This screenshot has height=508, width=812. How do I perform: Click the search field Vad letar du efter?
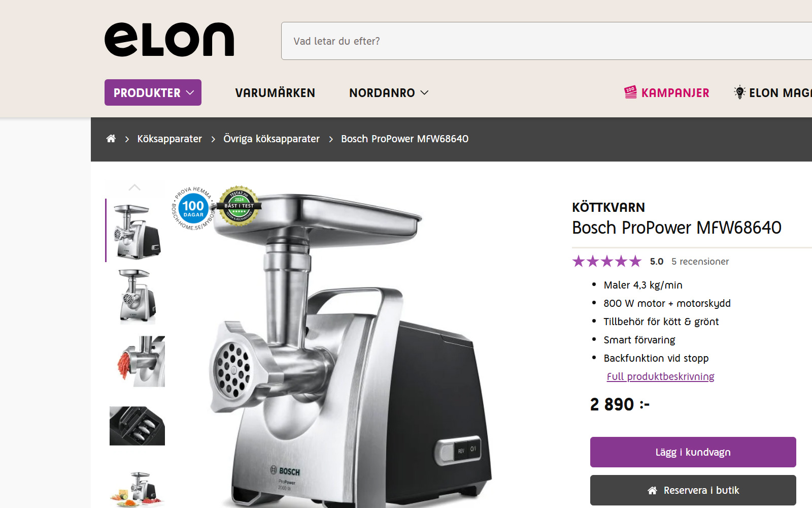[x=547, y=41]
